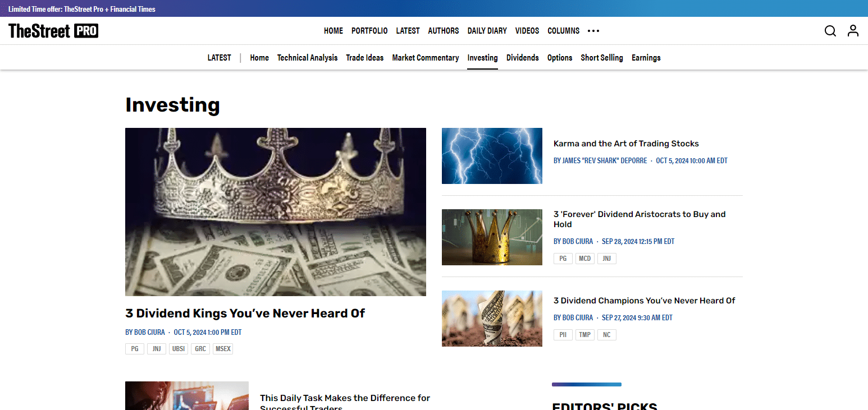Open the user account profile icon
Viewport: 868px width, 410px height.
pos(853,31)
